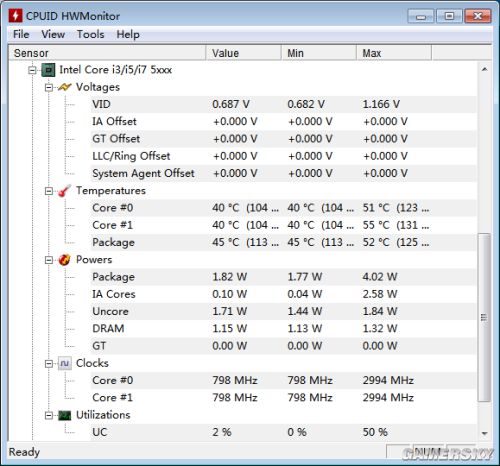Click the scrollbar up arrow
500x466 pixels.
485,69
